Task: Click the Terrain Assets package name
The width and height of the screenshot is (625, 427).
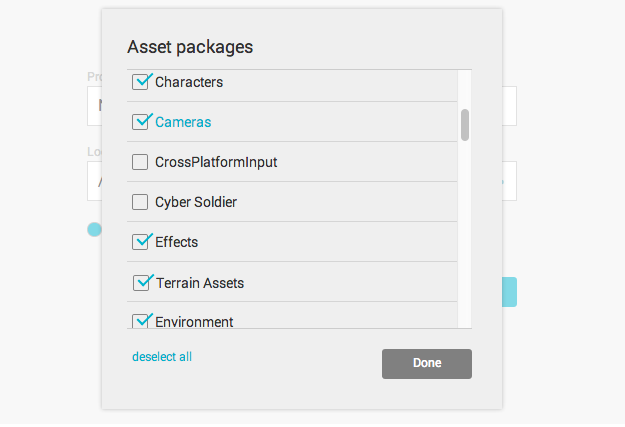Action: tap(200, 283)
